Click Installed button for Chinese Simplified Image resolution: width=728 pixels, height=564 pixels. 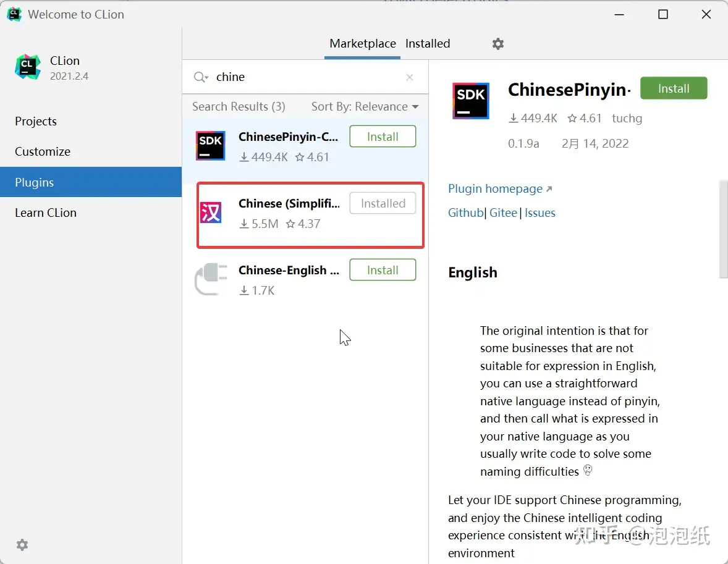tap(383, 203)
